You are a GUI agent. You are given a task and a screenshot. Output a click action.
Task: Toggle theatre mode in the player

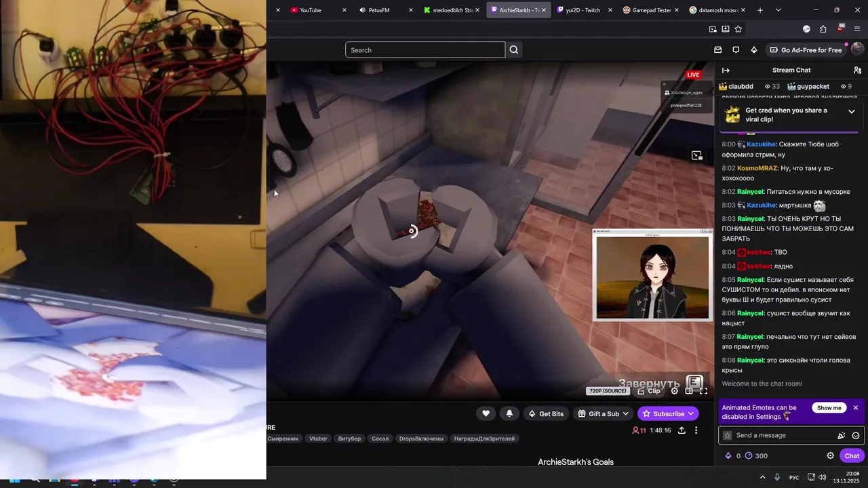(x=689, y=391)
